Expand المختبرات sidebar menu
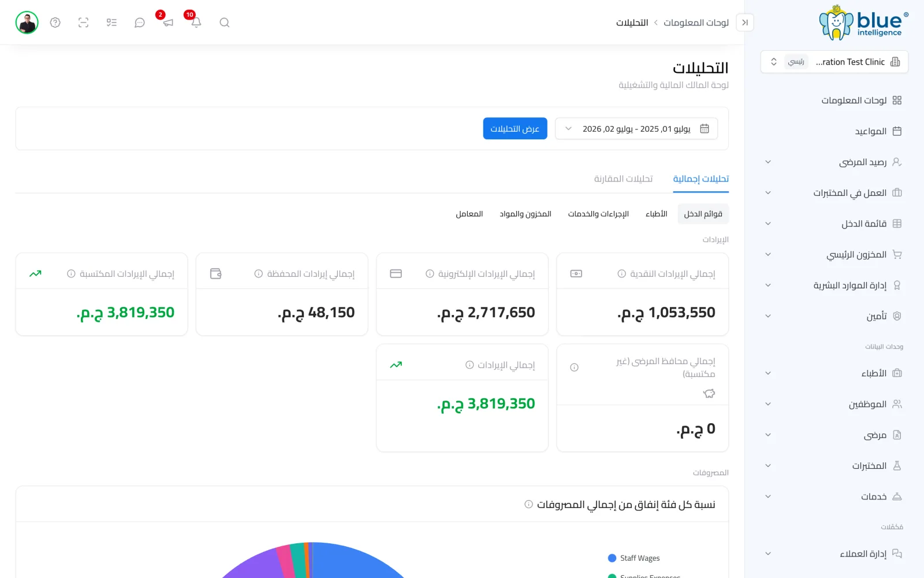 768,466
